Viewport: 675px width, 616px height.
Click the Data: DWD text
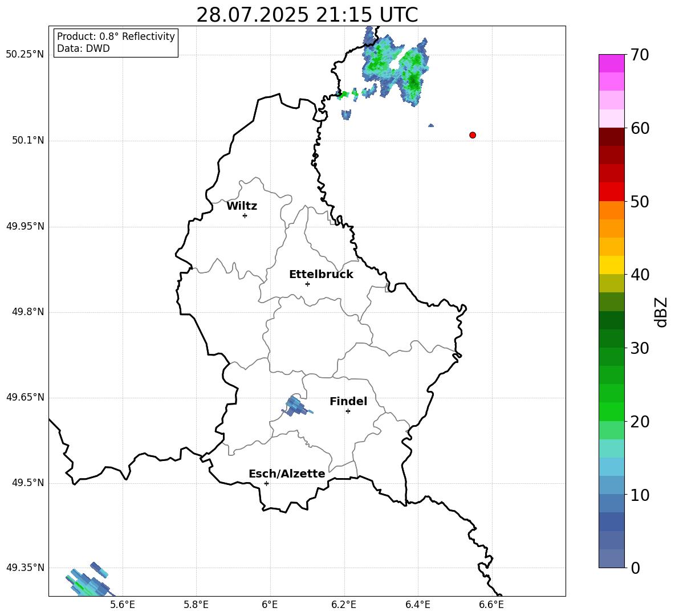[x=83, y=48]
